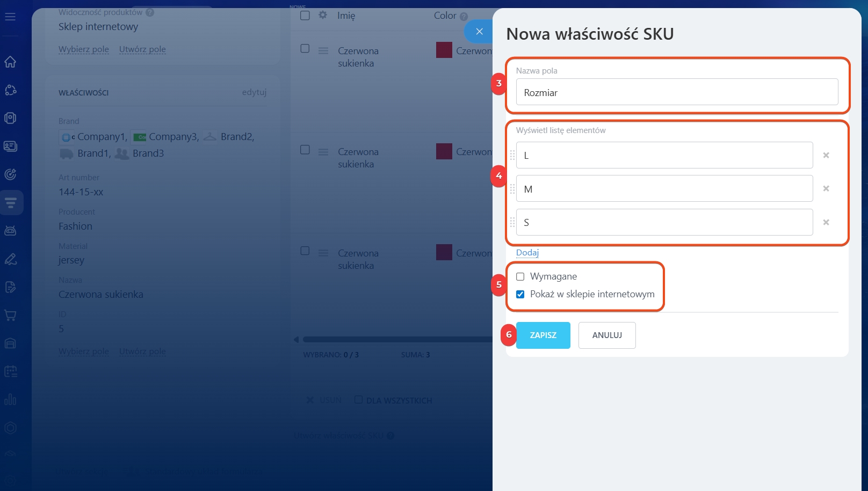Screen dimensions: 868x491
Task: Click the Dodaj link to add element
Action: [527, 253]
